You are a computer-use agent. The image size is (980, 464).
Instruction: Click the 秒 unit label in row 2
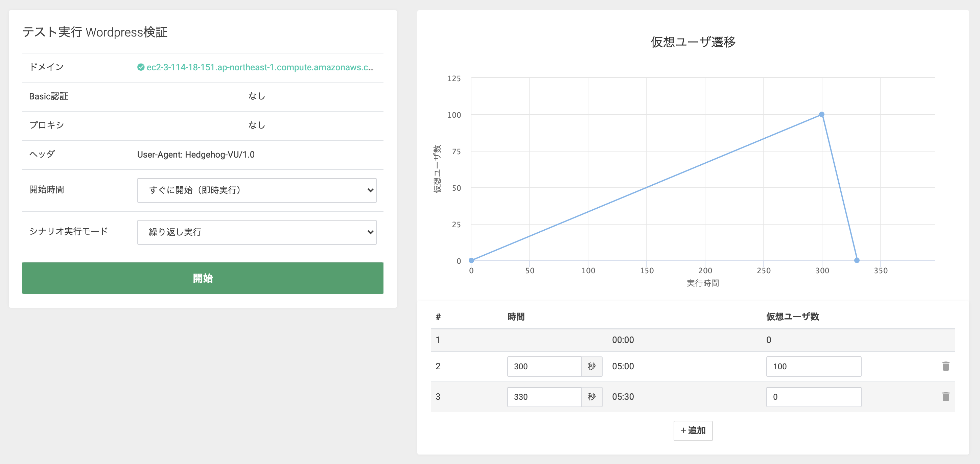coord(591,366)
